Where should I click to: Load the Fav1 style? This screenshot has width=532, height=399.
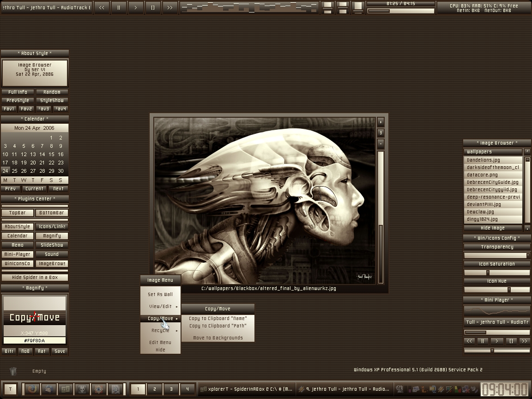tap(9, 109)
